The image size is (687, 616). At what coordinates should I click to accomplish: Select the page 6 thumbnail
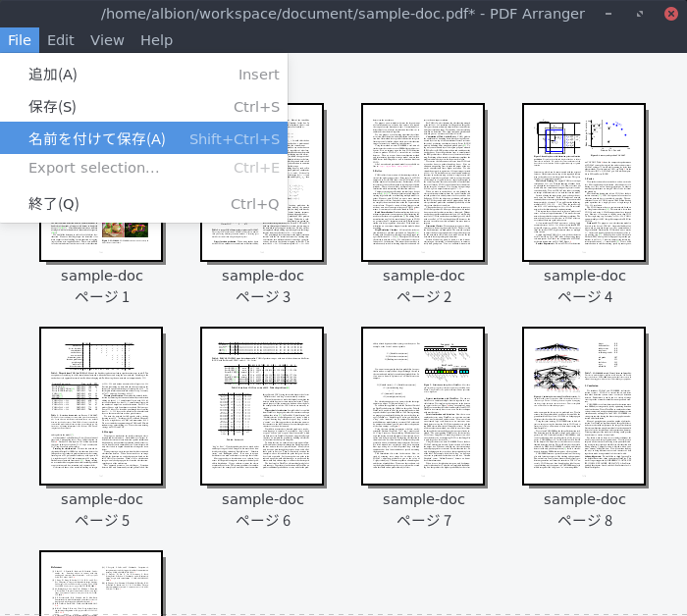262,406
